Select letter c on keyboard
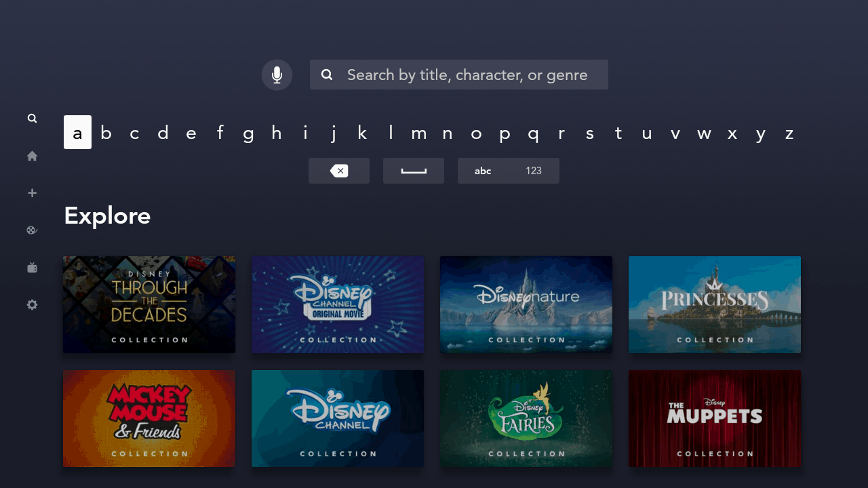 (x=134, y=133)
